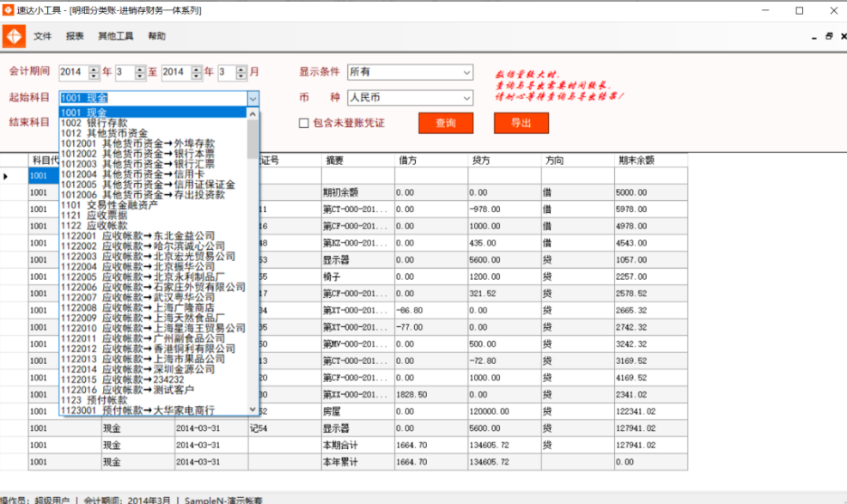Click the end month spinner arrows
847x504 pixels.
[241, 72]
